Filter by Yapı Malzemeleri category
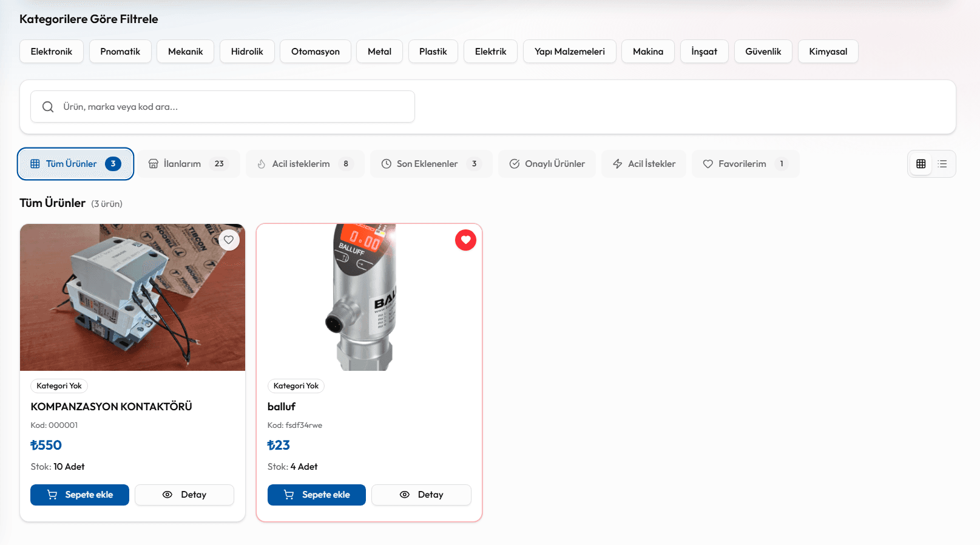This screenshot has height=545, width=980. click(x=570, y=52)
